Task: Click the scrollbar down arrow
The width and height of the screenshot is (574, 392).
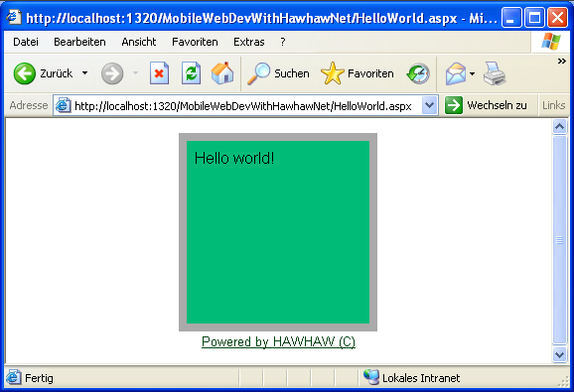Action: point(559,354)
